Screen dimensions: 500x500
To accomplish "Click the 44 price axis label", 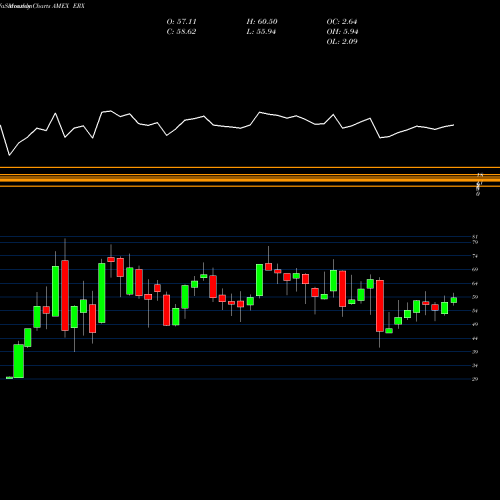I will [x=475, y=338].
